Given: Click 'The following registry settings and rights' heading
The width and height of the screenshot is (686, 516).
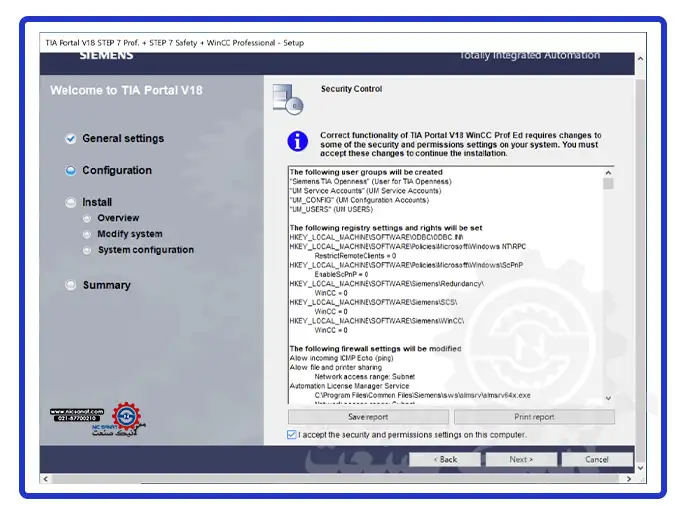Looking at the screenshot, I should (x=386, y=228).
